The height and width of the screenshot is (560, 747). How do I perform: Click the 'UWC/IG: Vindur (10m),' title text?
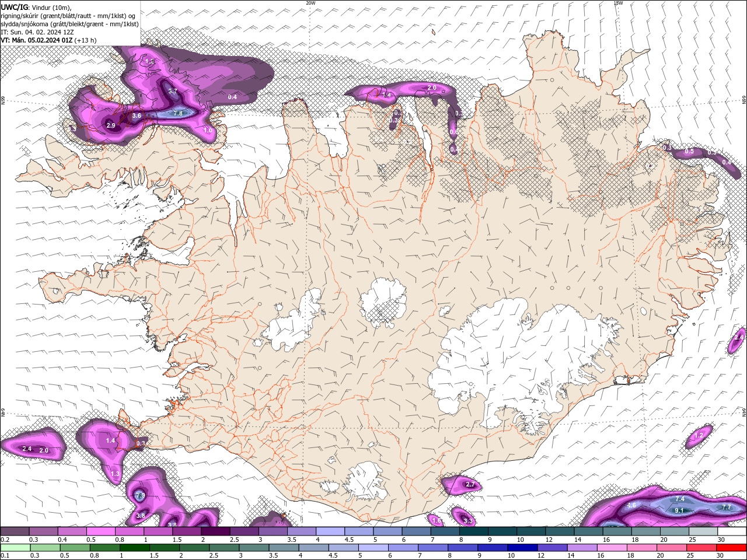tap(35, 7)
